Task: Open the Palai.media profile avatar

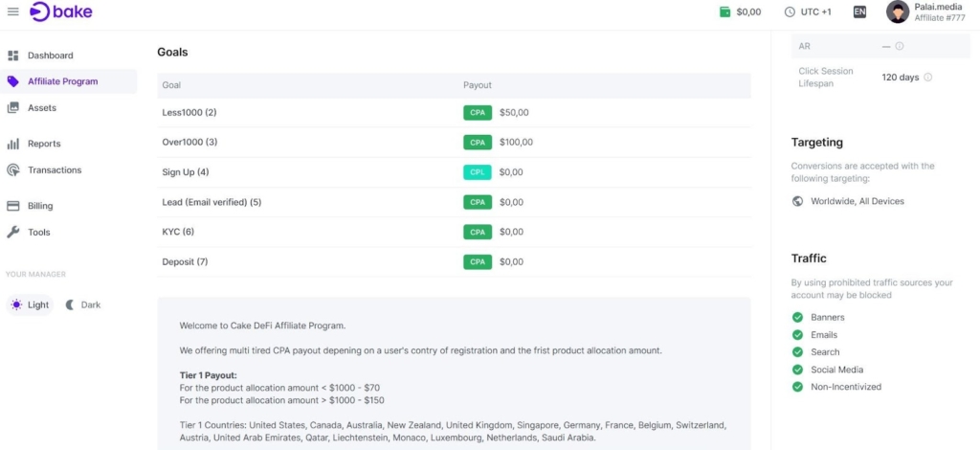Action: 898,11
